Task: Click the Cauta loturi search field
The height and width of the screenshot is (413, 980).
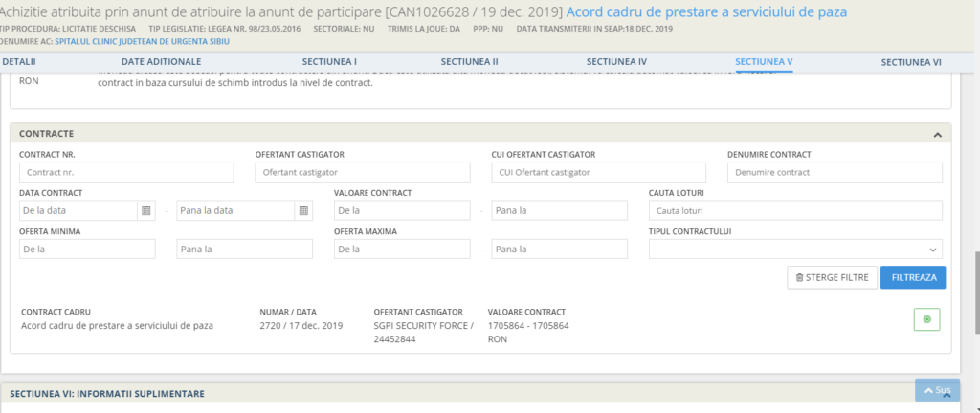Action: (x=795, y=210)
